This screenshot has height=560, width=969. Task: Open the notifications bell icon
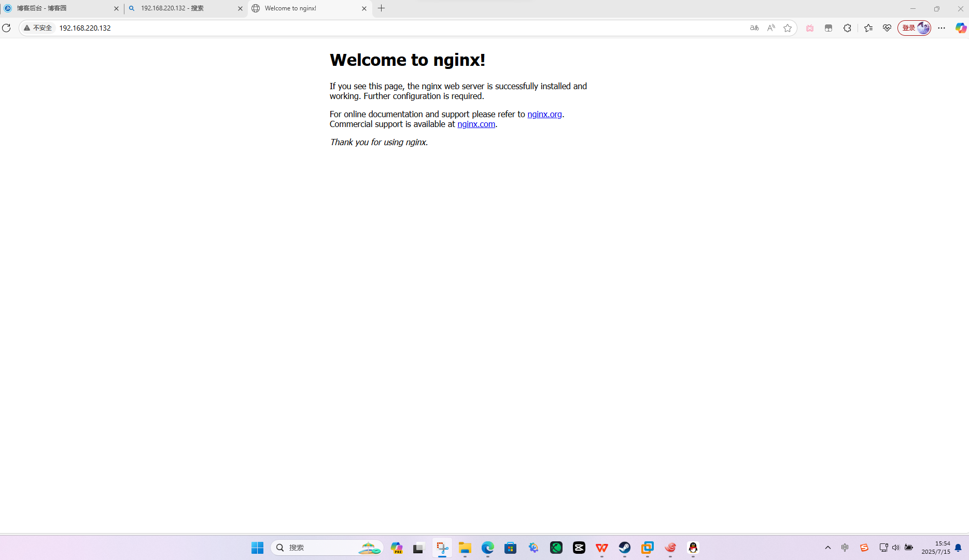(x=958, y=548)
